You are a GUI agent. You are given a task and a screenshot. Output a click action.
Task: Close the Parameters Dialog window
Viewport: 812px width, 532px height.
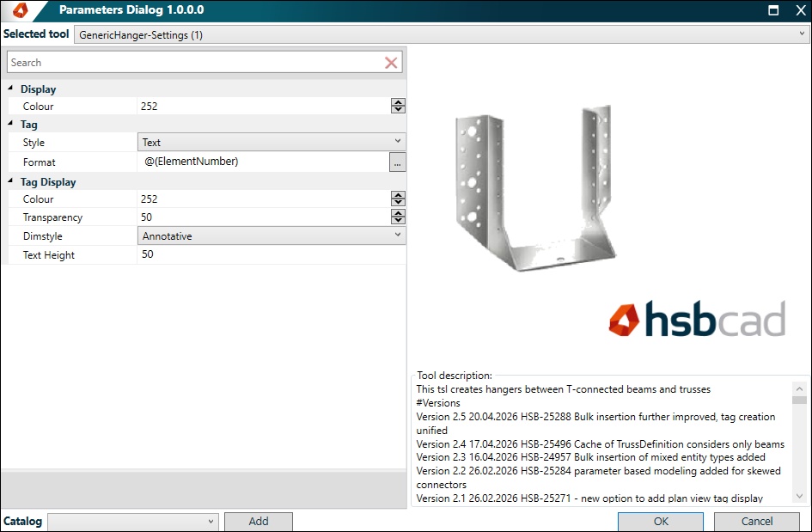click(x=801, y=10)
